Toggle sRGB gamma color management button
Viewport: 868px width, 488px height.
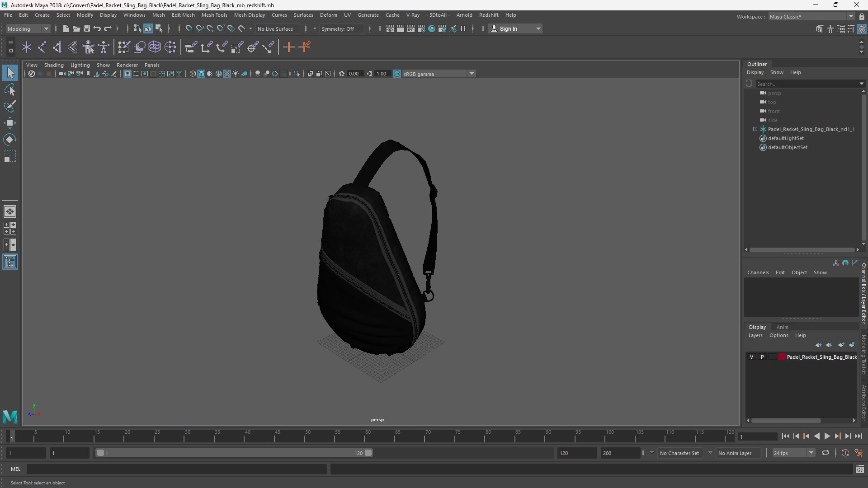[x=397, y=74]
